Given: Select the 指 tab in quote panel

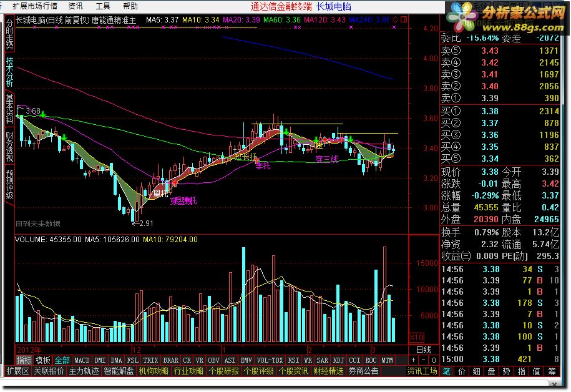Looking at the screenshot, I should pyautogui.click(x=522, y=371).
